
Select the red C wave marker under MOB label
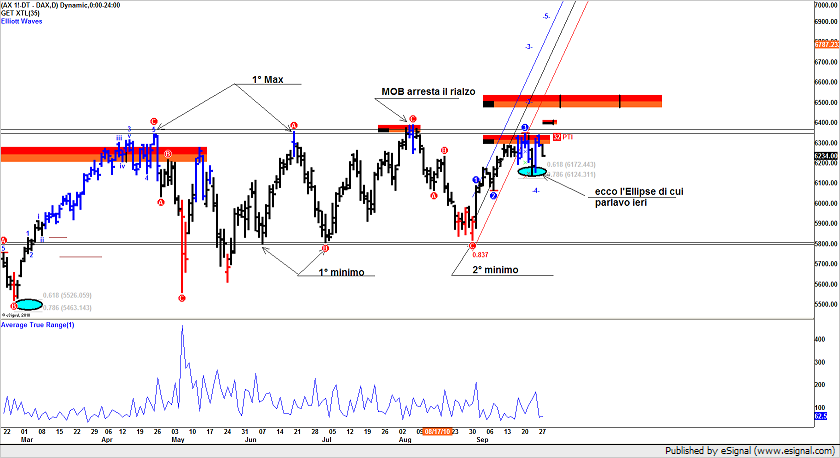click(x=412, y=119)
